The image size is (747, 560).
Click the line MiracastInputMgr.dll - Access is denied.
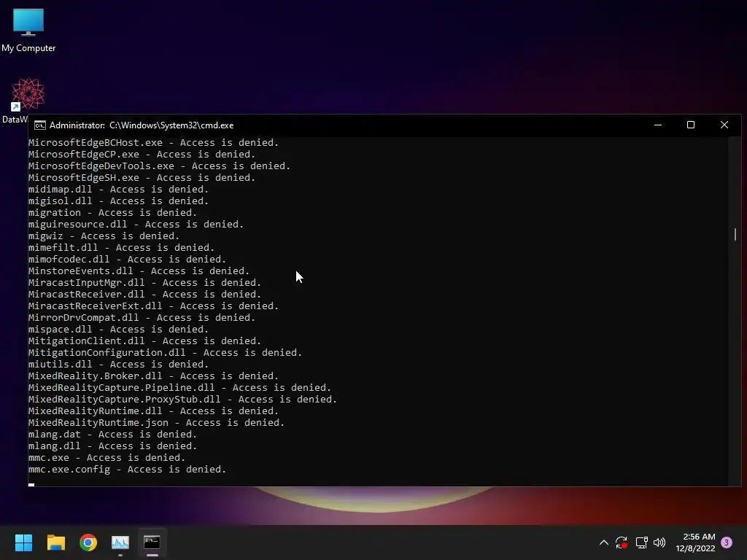[x=145, y=282]
